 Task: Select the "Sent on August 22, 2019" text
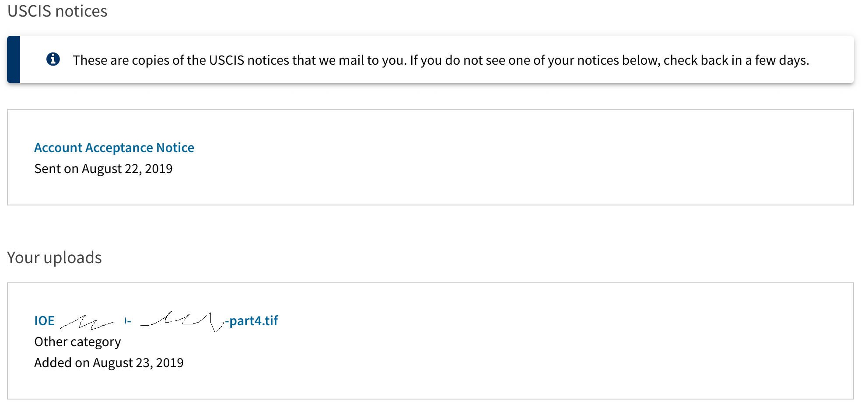point(104,169)
